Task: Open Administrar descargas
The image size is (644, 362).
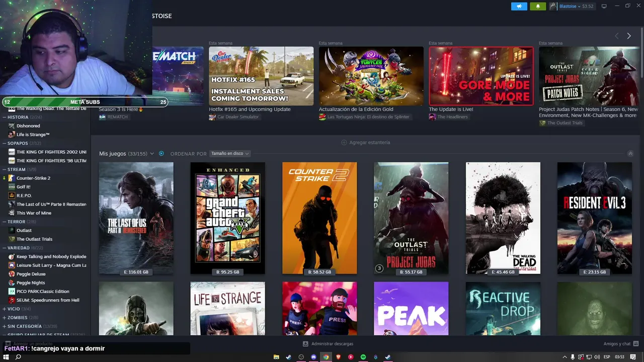Action: point(328,344)
